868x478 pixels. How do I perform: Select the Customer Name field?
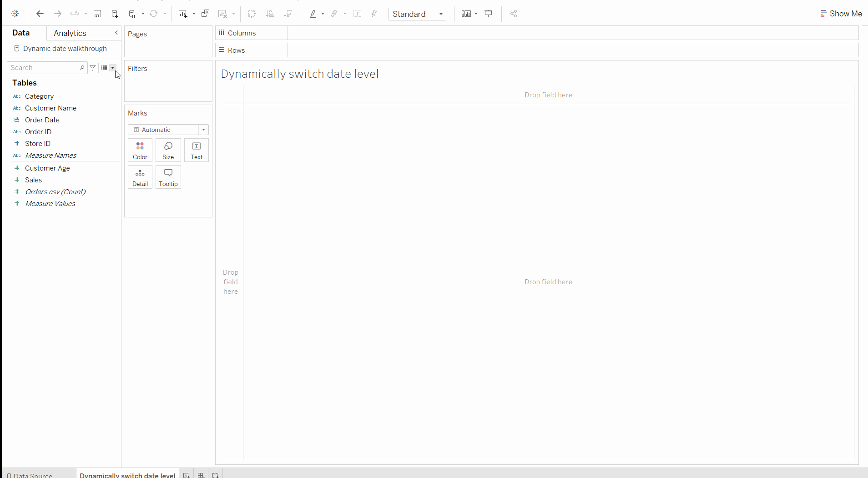click(50, 108)
